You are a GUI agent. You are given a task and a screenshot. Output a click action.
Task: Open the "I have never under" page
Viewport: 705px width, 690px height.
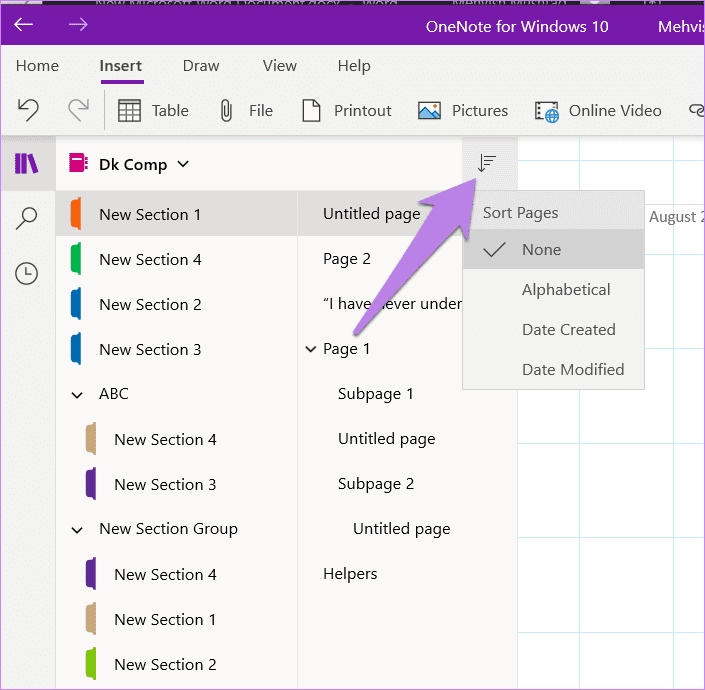coord(392,304)
